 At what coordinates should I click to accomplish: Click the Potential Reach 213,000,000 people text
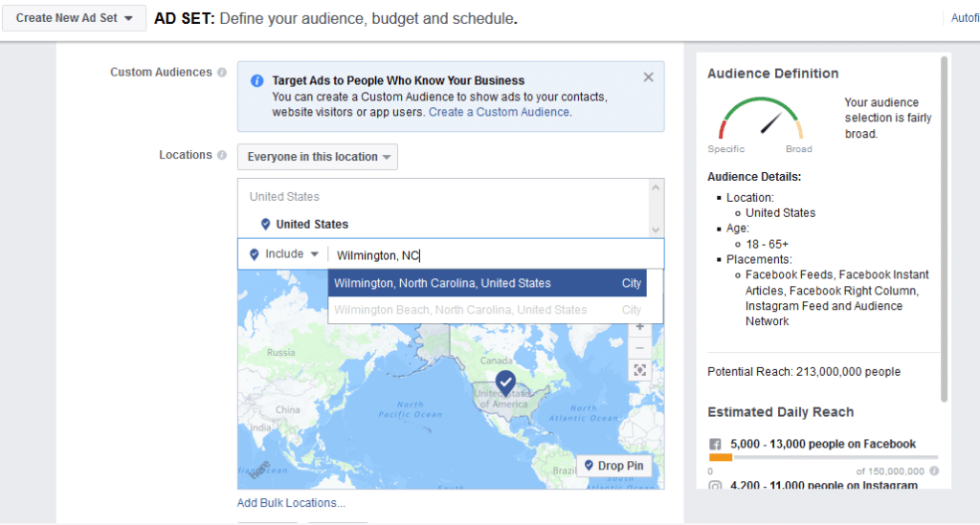tap(804, 372)
